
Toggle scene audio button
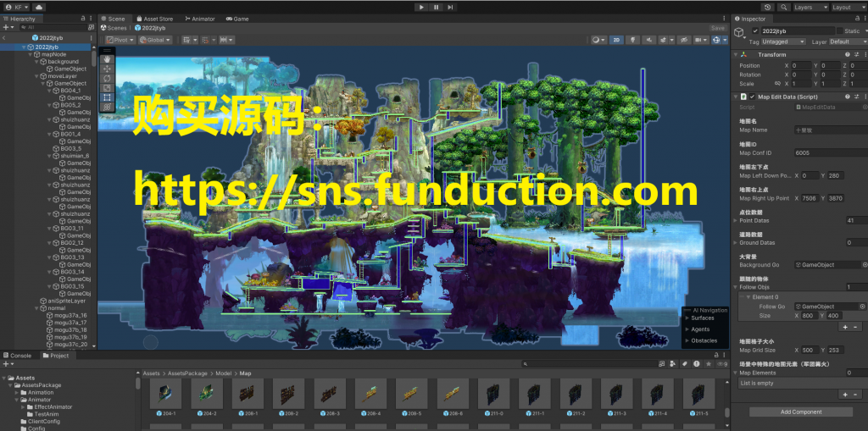(648, 40)
